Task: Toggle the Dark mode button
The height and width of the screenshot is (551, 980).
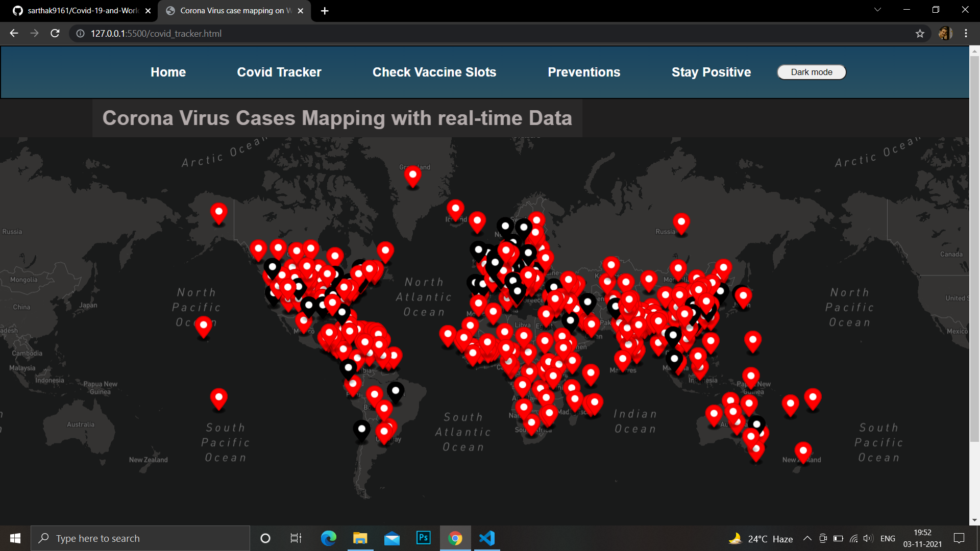Action: (812, 72)
